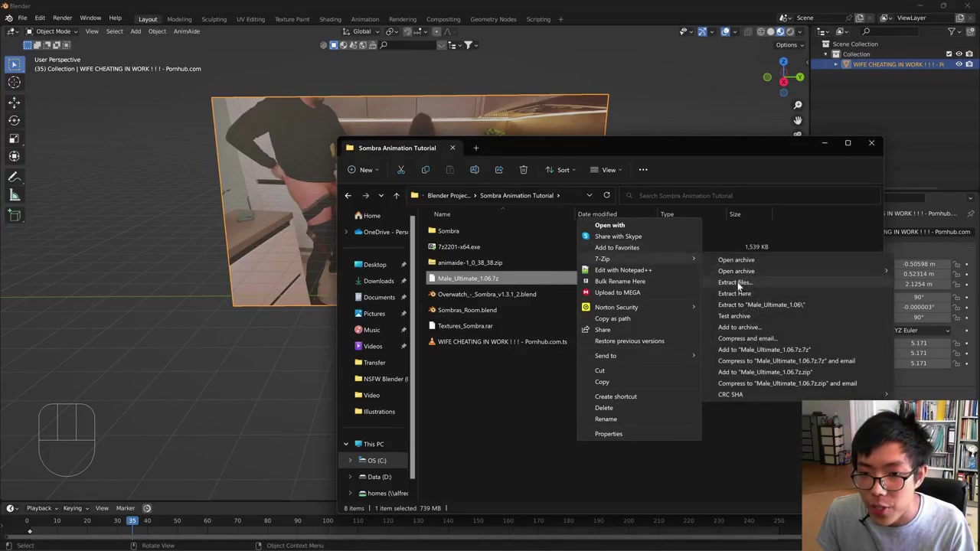Toggle snapping magnet in viewport header
980x551 pixels.
click(407, 31)
